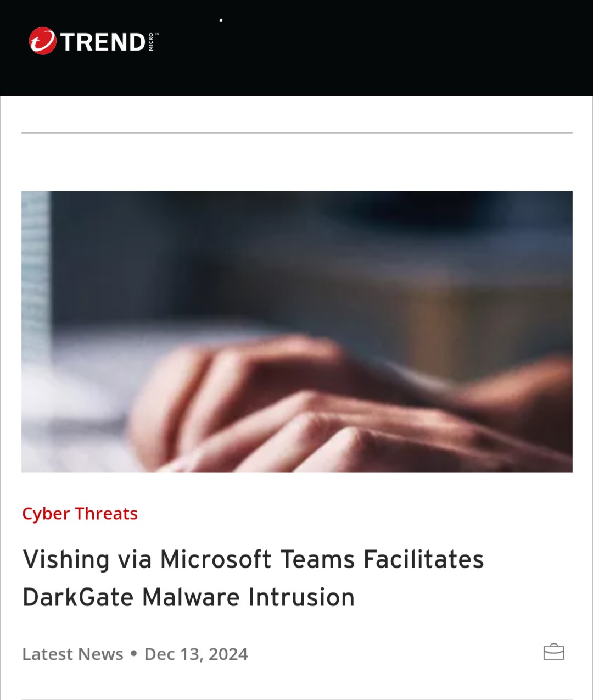
Task: Click the word 'Microsoft' in the headline
Action: (216, 560)
